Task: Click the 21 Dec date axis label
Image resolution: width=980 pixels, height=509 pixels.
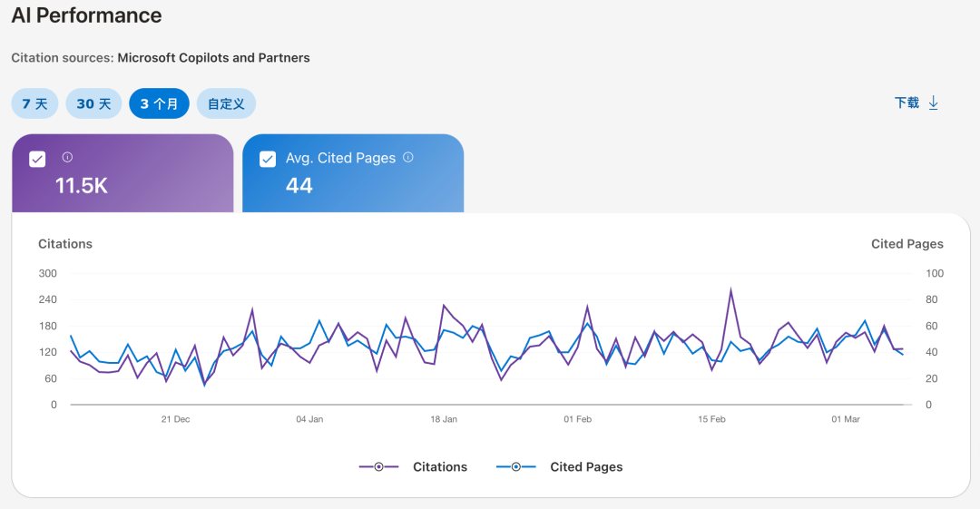Action: click(175, 419)
